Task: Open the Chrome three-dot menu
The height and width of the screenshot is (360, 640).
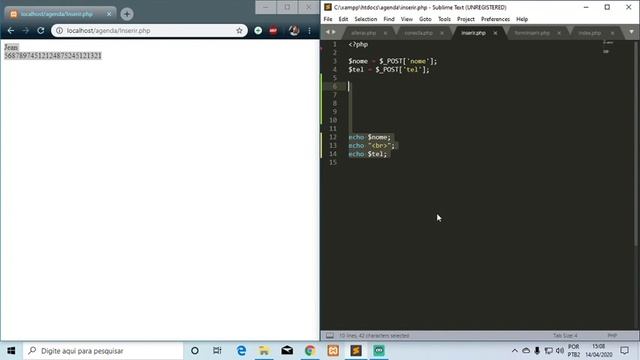Action: 309,31
